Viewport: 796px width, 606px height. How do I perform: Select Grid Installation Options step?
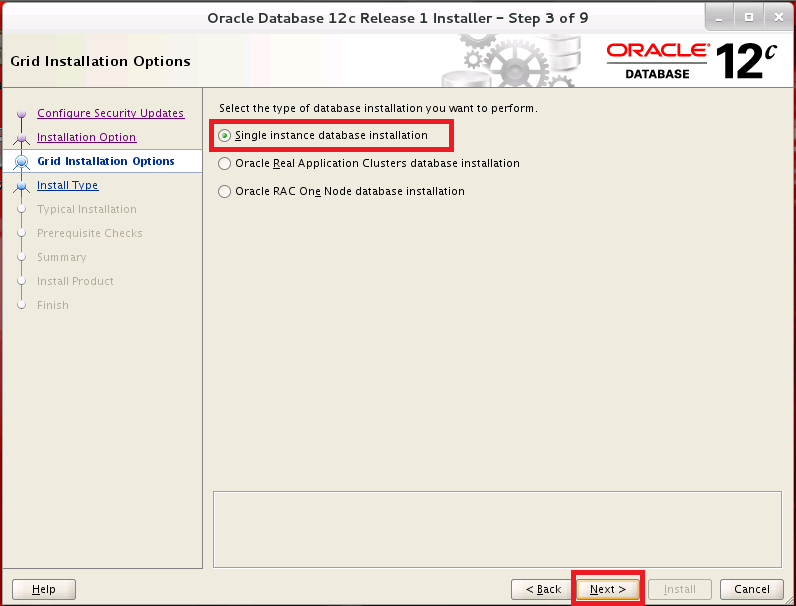coord(106,161)
